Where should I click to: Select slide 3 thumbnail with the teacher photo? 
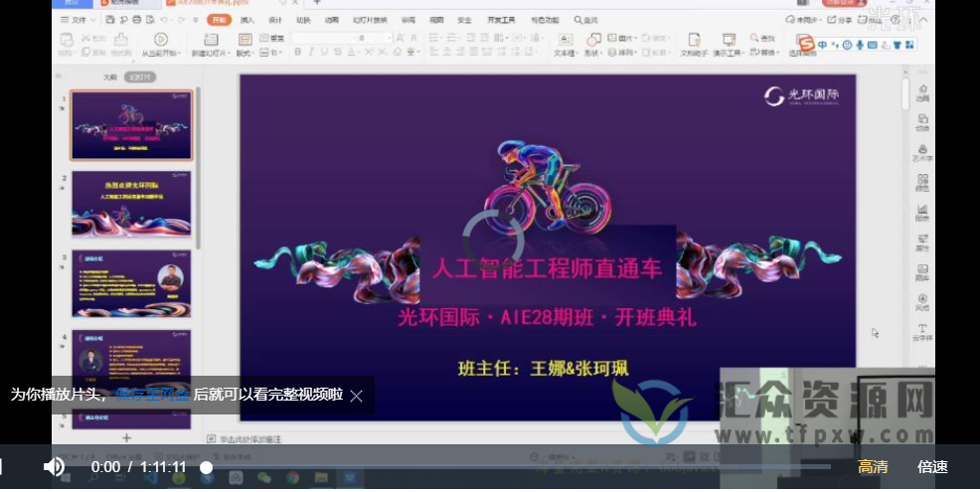(x=131, y=283)
